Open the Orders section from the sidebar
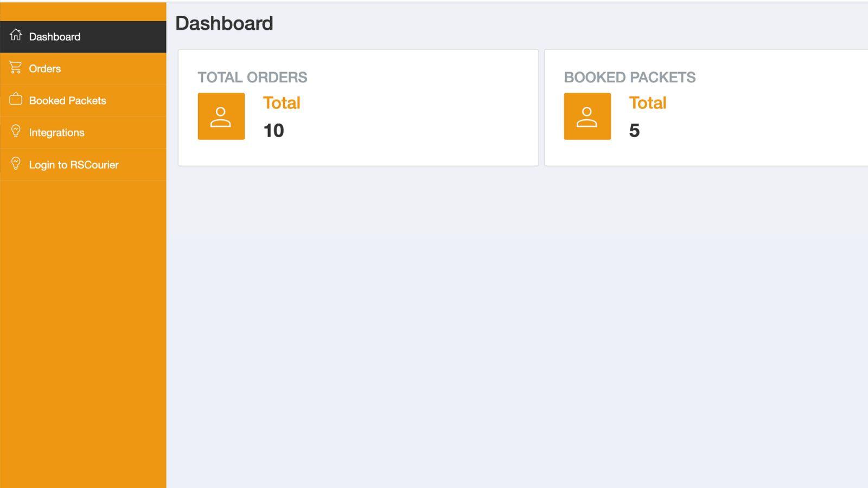 pyautogui.click(x=45, y=68)
